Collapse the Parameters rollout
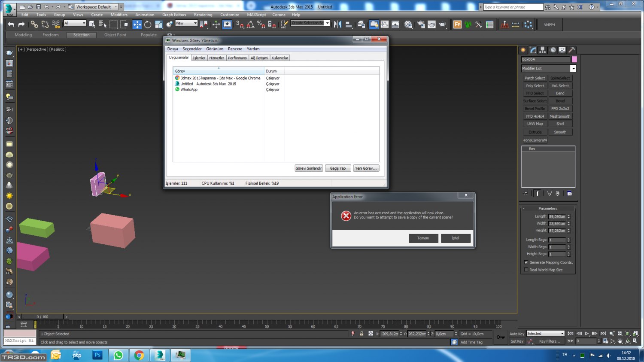Viewport: 644px width, 362px height. (548, 208)
